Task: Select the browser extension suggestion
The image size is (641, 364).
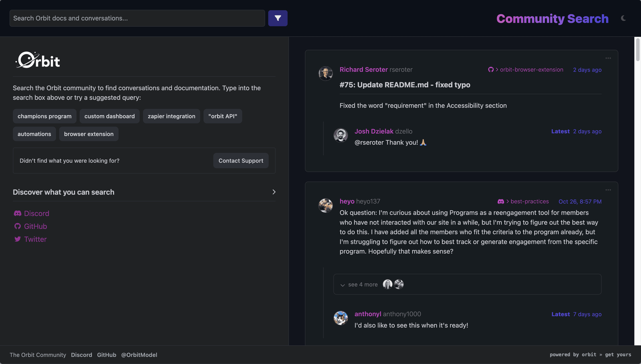Action: tap(89, 134)
